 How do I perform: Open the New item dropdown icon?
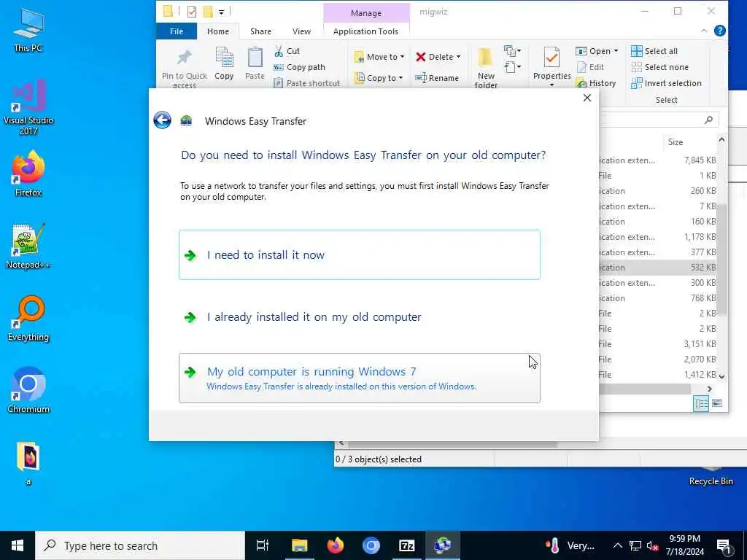pyautogui.click(x=512, y=50)
